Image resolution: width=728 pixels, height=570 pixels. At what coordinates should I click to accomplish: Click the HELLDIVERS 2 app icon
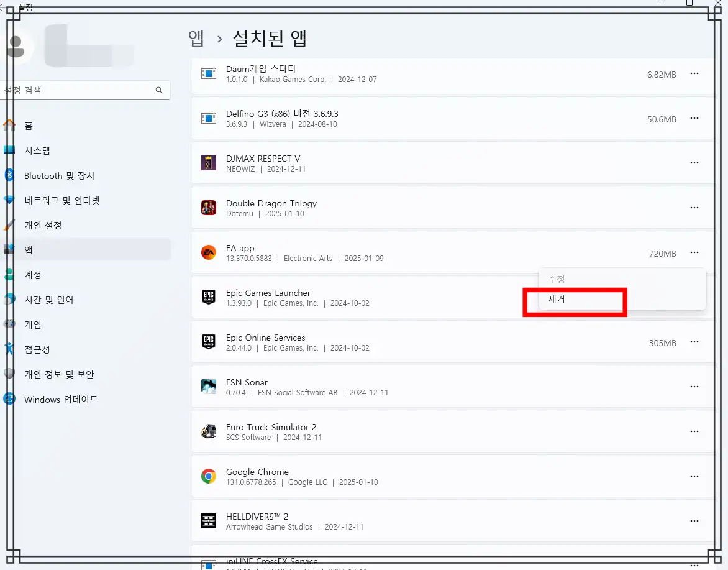pyautogui.click(x=208, y=521)
